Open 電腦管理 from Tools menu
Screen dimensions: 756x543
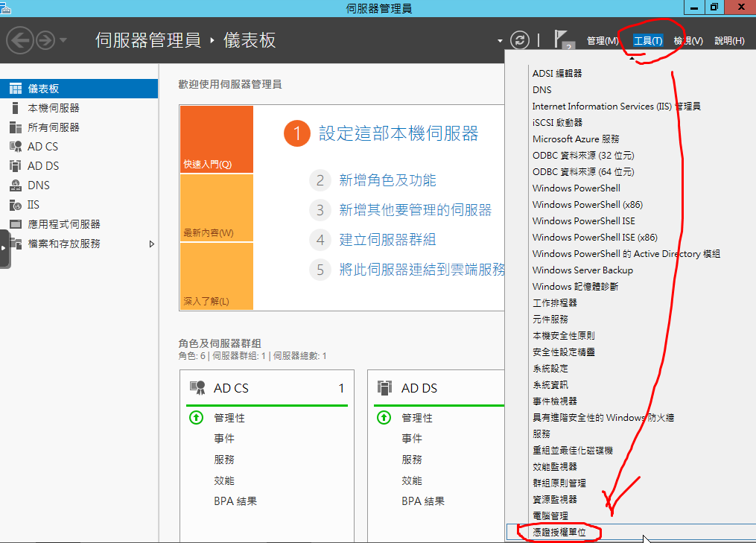pyautogui.click(x=550, y=516)
